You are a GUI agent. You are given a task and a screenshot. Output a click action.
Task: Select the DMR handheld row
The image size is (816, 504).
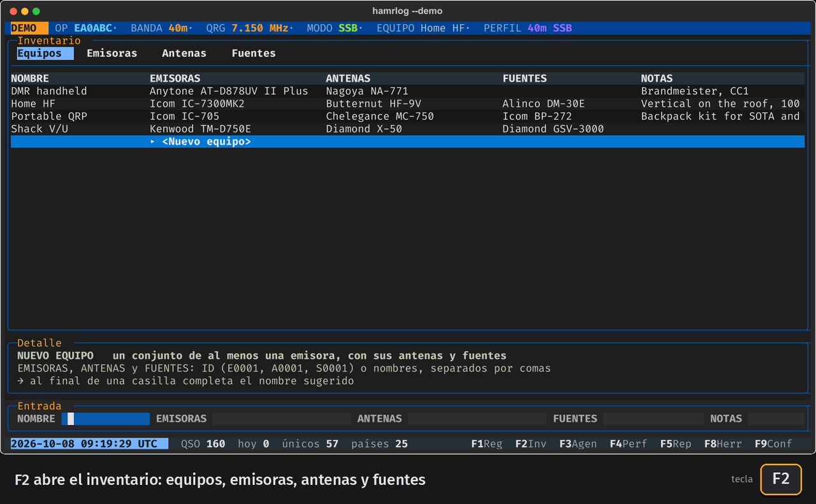[x=407, y=91]
